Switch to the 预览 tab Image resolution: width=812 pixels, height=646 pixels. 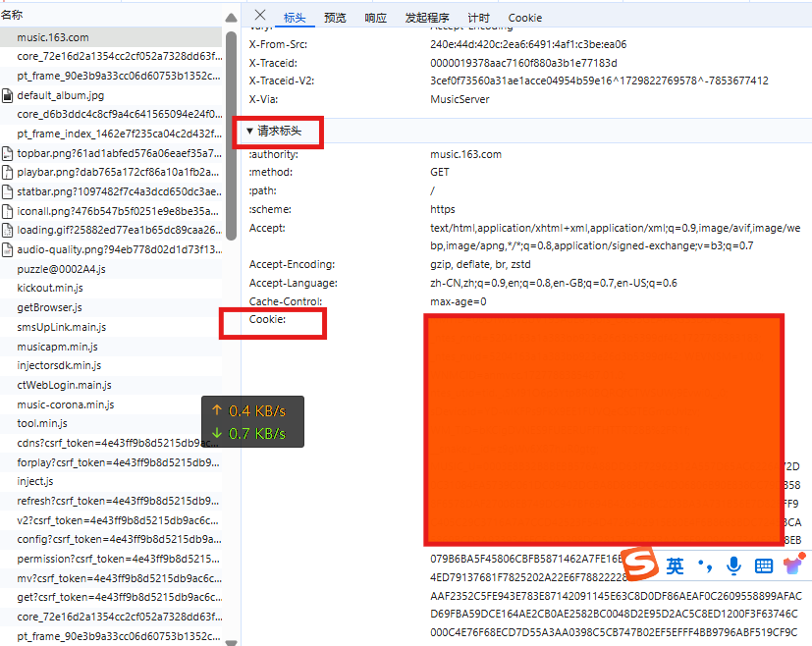[335, 18]
